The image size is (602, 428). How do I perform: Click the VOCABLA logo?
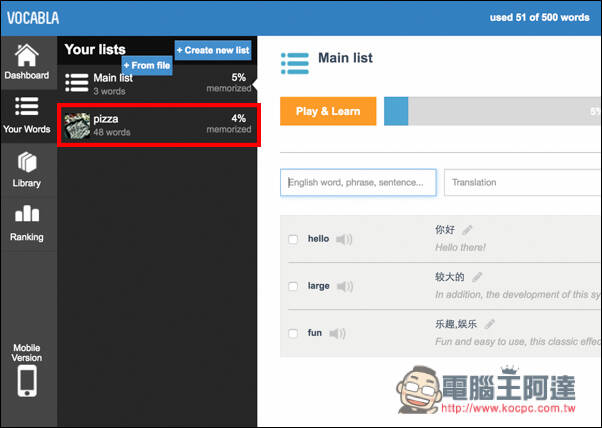pyautogui.click(x=33, y=18)
